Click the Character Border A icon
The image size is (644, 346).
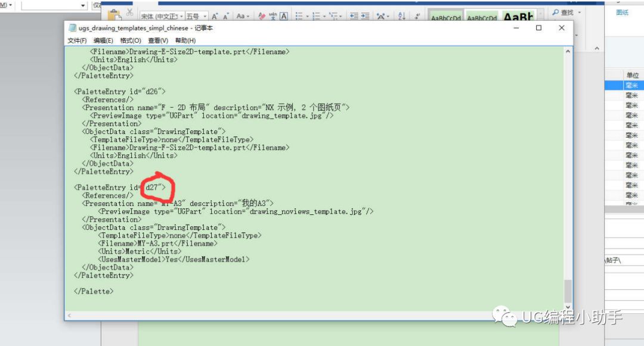click(284, 17)
